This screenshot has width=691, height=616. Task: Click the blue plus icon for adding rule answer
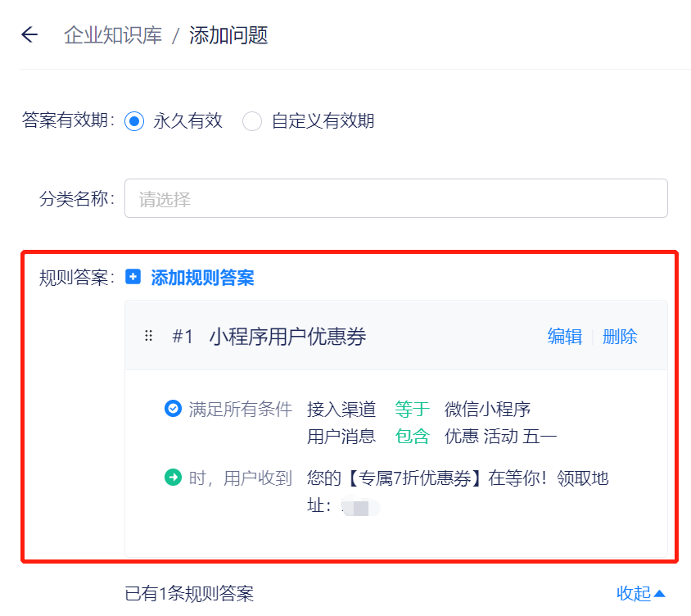click(133, 277)
